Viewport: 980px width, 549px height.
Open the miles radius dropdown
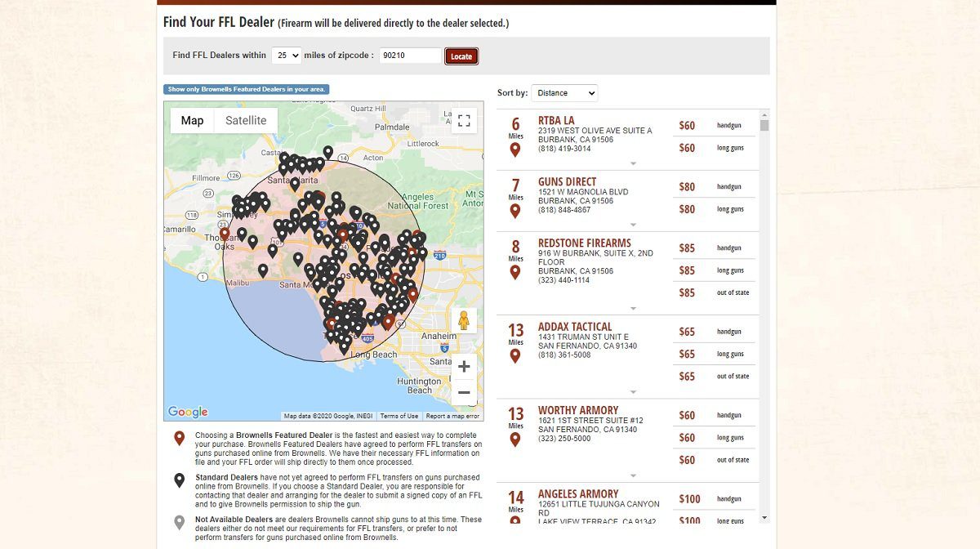[287, 56]
